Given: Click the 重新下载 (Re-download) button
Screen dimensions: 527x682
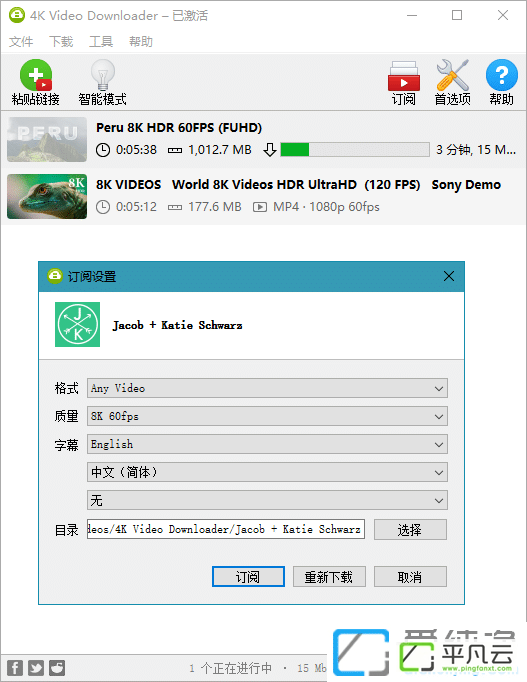Looking at the screenshot, I should coord(329,577).
